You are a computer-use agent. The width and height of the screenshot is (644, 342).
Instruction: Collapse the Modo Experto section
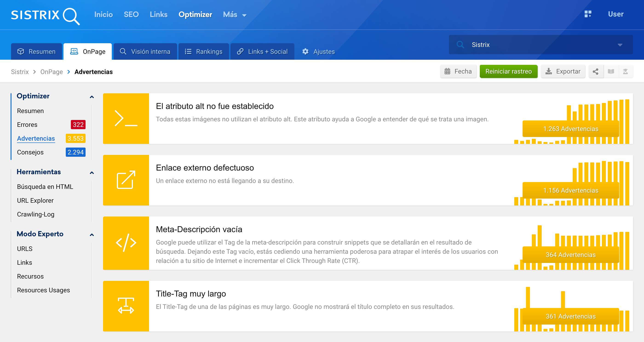pos(92,235)
